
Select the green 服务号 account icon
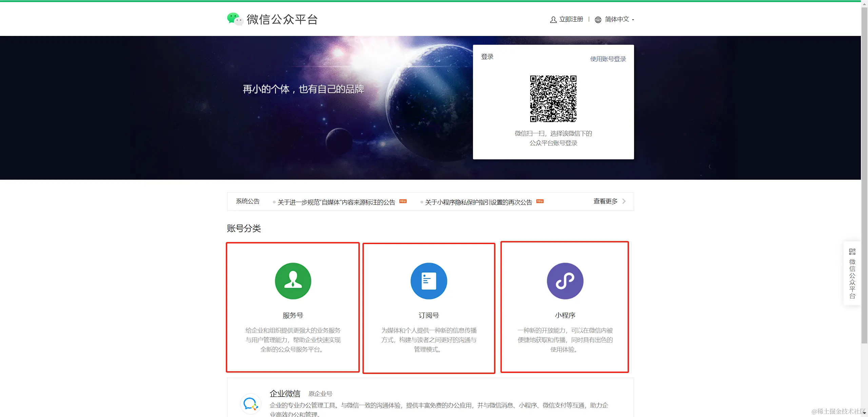[292, 281]
